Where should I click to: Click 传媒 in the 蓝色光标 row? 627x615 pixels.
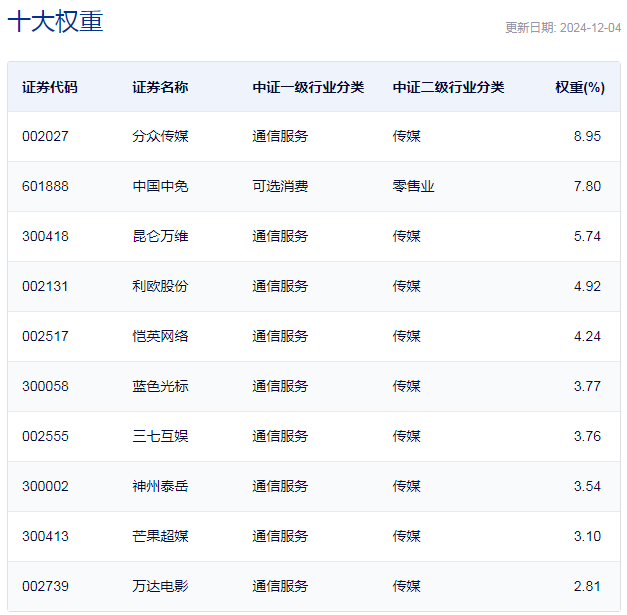coord(406,386)
